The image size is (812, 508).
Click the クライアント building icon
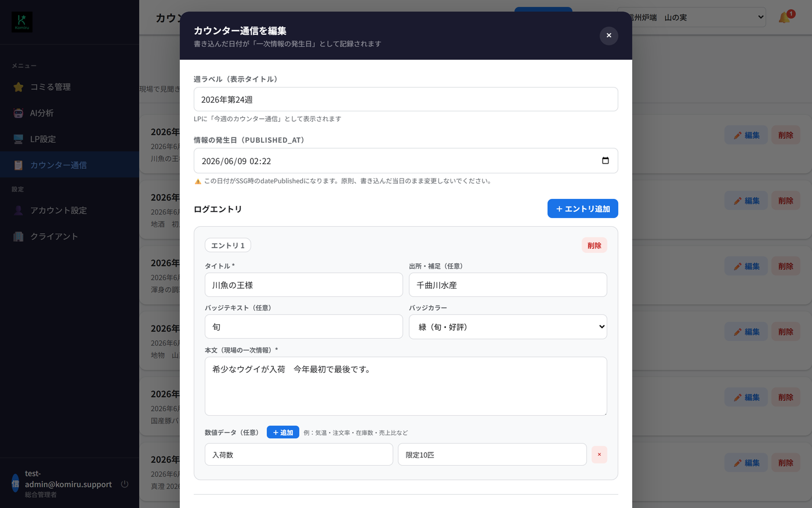19,237
